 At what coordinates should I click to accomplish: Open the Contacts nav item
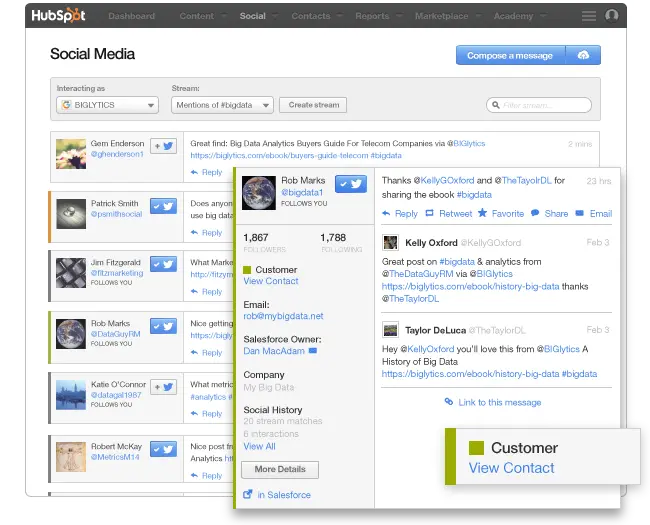point(310,16)
